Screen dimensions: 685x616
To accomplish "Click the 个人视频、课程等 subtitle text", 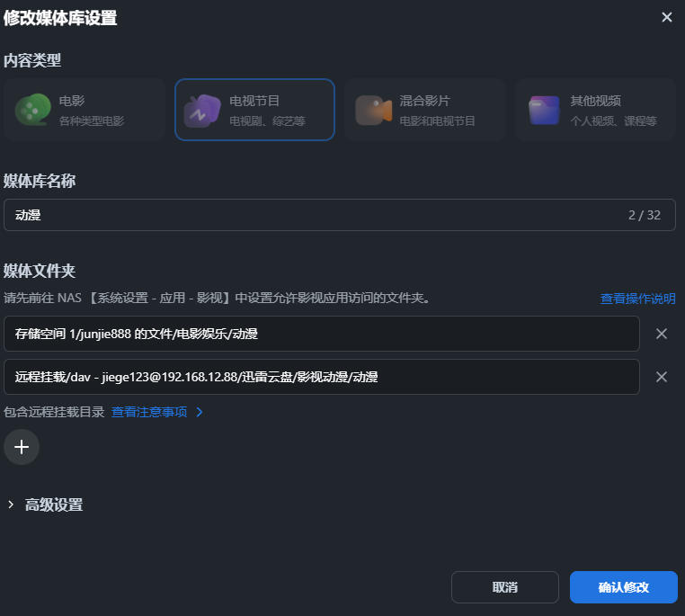I will [x=613, y=121].
